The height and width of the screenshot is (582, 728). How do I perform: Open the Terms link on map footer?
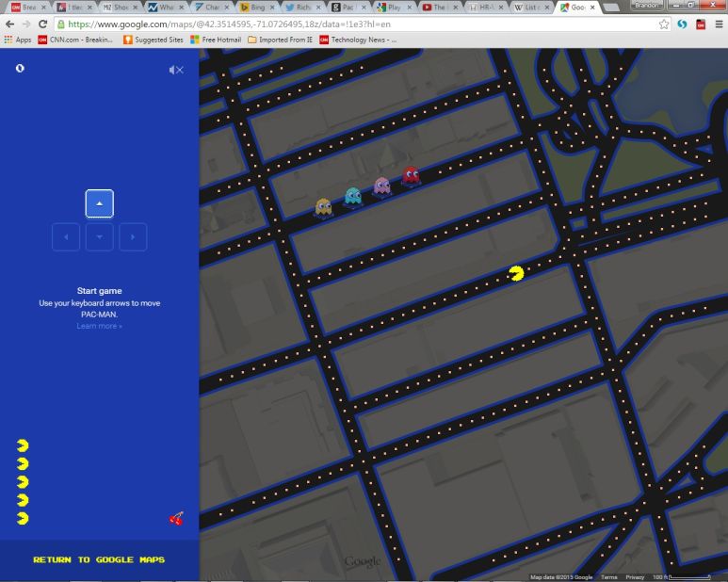[609, 577]
